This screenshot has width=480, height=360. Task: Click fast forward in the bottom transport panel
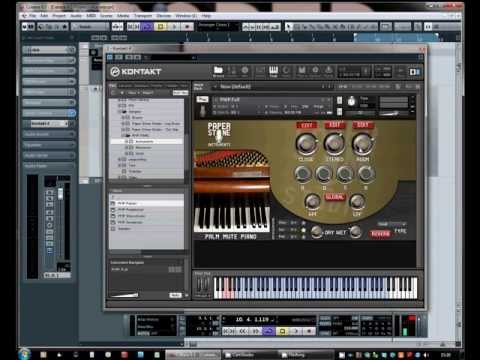pyautogui.click(x=255, y=331)
